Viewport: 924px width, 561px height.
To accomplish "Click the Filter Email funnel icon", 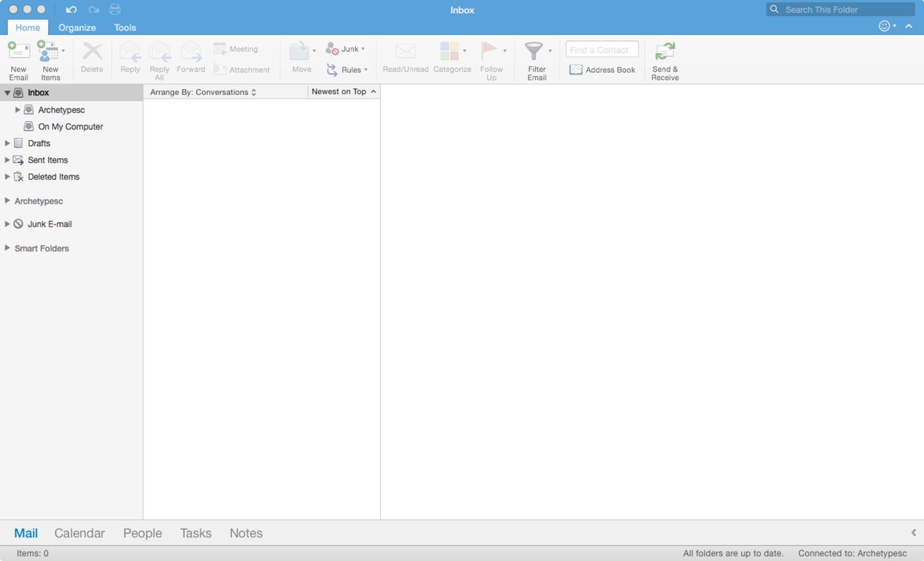I will pyautogui.click(x=534, y=52).
